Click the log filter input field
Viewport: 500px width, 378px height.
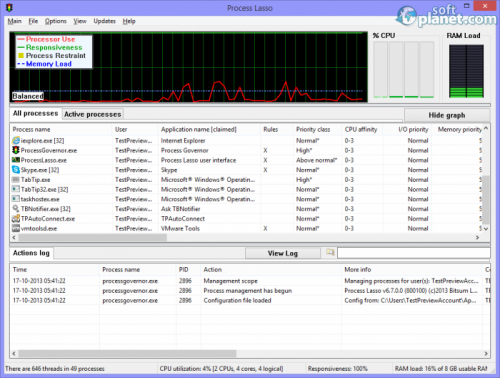pyautogui.click(x=414, y=253)
